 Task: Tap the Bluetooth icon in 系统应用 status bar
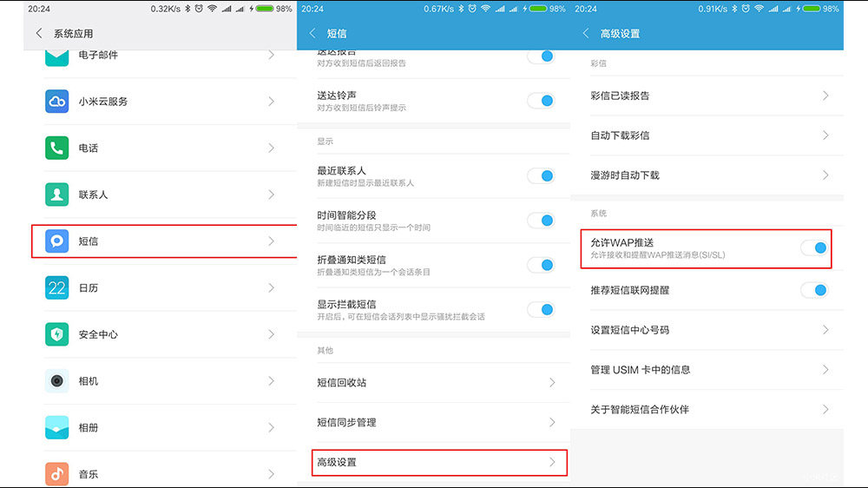coord(187,9)
